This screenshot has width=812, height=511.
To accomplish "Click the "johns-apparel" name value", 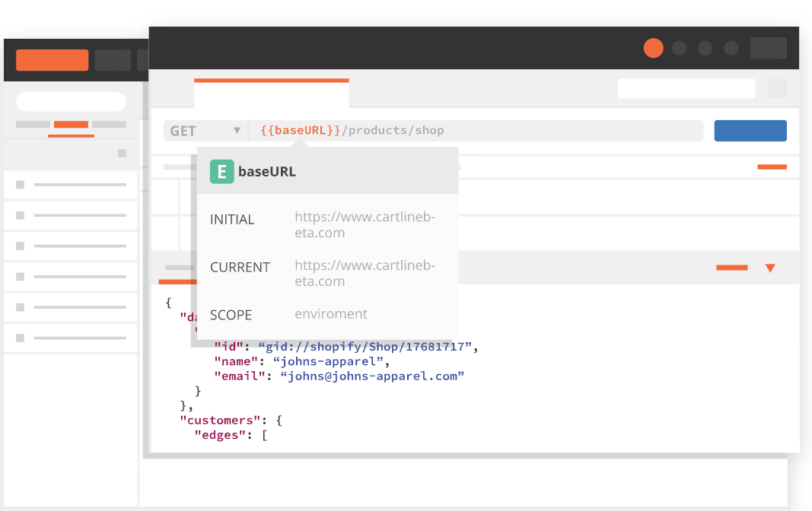I will (328, 361).
